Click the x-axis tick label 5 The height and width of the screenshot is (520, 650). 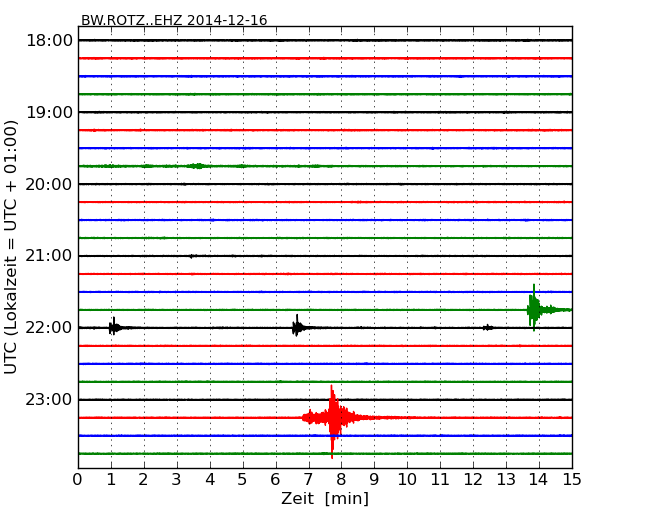pos(243,480)
